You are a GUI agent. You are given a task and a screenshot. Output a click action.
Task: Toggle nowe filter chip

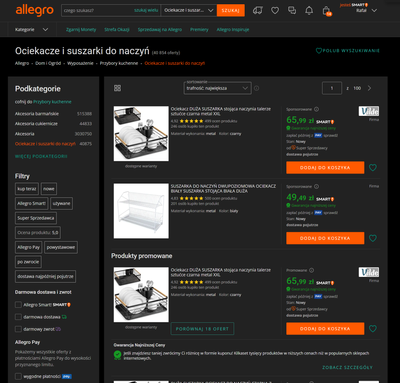(x=49, y=189)
